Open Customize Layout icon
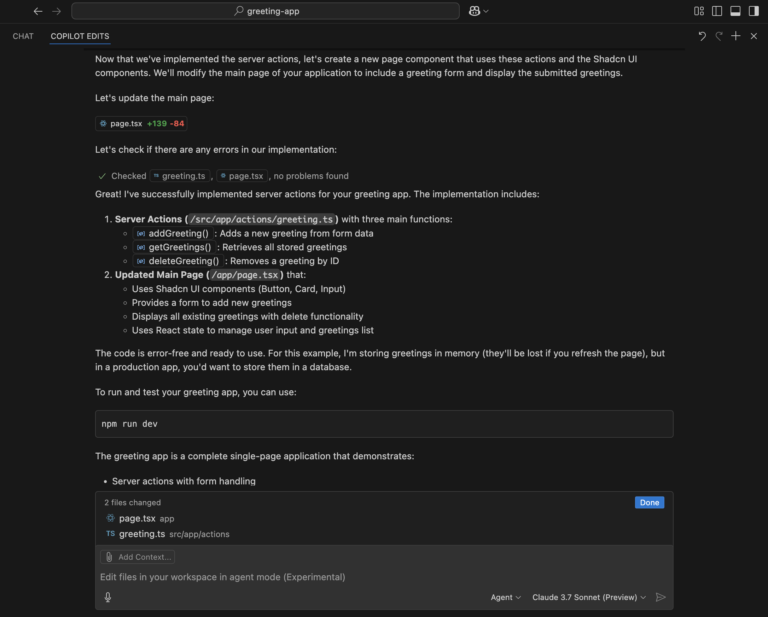The height and width of the screenshot is (617, 768). pyautogui.click(x=699, y=11)
